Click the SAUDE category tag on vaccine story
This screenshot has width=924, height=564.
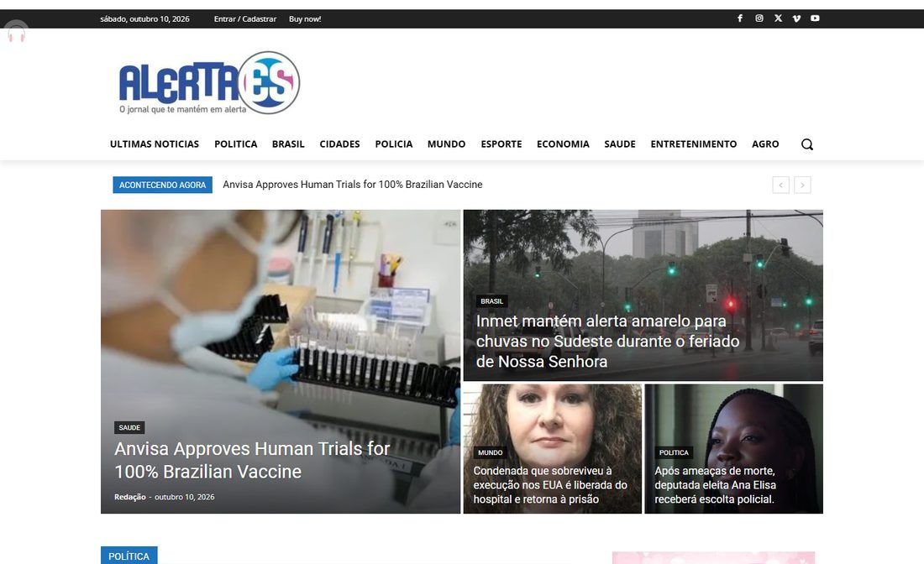coord(129,427)
